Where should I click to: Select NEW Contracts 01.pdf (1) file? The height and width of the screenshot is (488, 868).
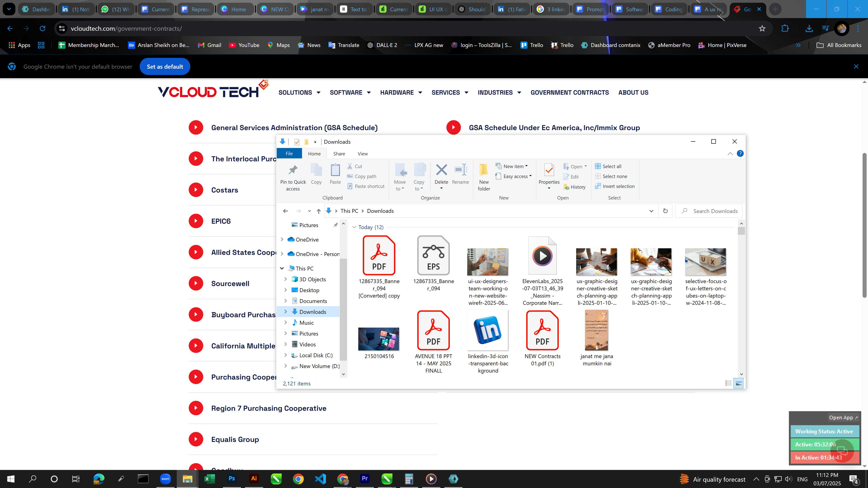(x=542, y=338)
